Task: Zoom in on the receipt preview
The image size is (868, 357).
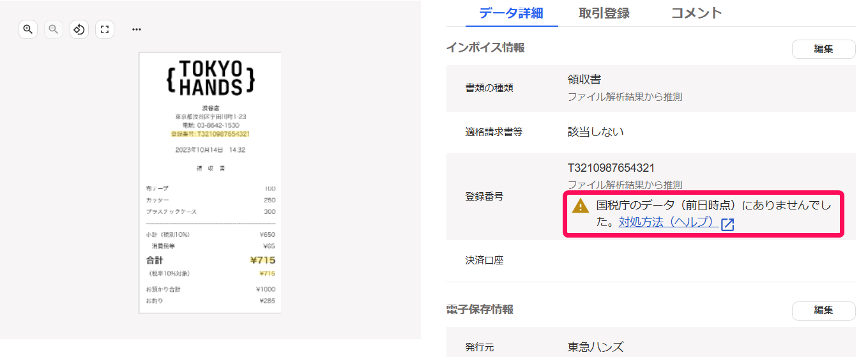Action: point(28,29)
